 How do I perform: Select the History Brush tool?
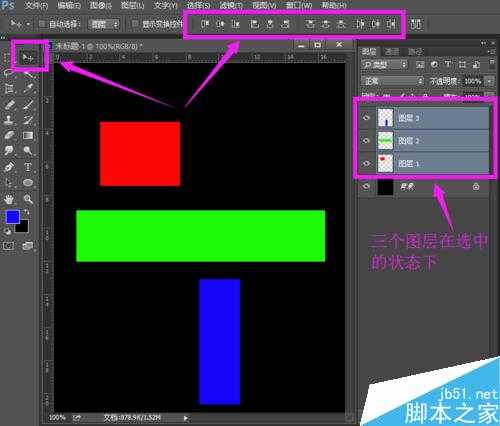tap(28, 120)
